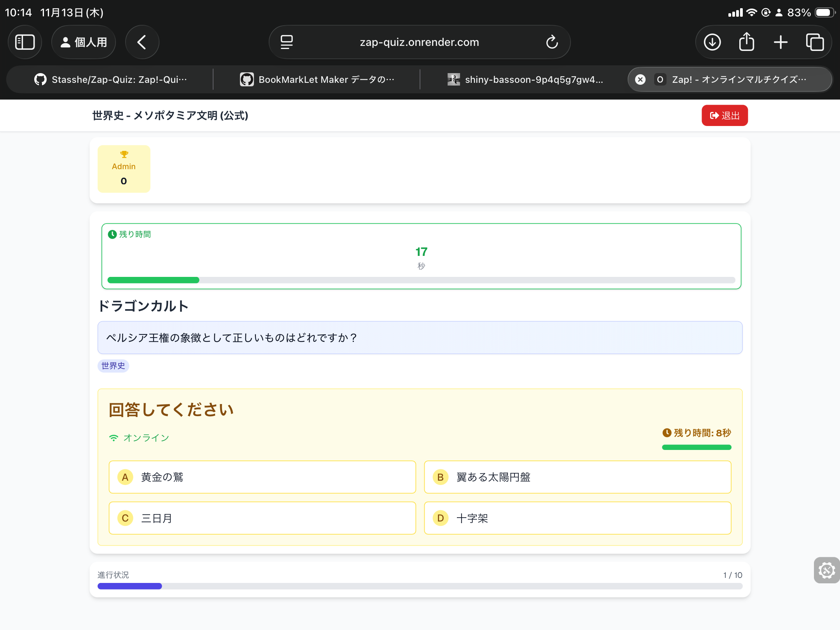Screen dimensions: 840x630
Task: Open a new tab with plus icon
Action: pyautogui.click(x=780, y=42)
